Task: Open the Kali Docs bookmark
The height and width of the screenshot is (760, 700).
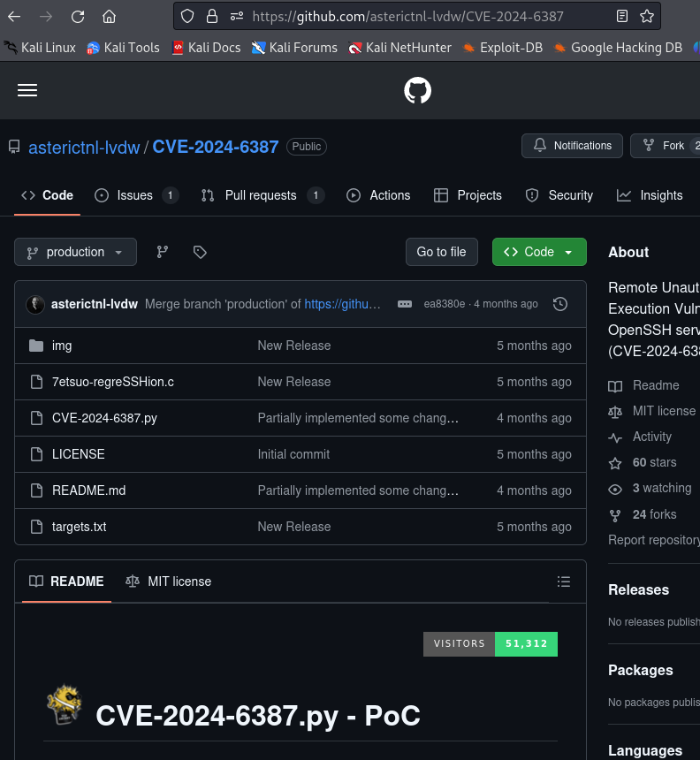Action: click(x=207, y=48)
